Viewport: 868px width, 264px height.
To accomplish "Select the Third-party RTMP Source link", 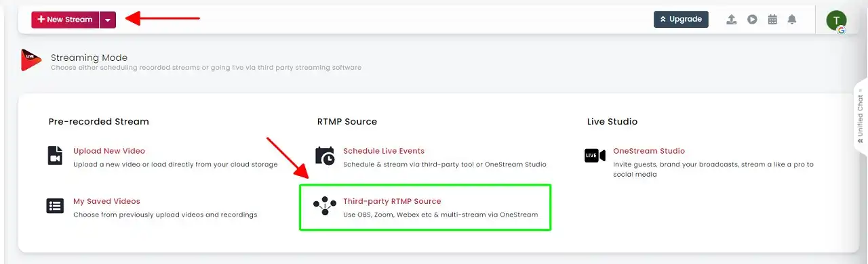I will click(x=392, y=201).
